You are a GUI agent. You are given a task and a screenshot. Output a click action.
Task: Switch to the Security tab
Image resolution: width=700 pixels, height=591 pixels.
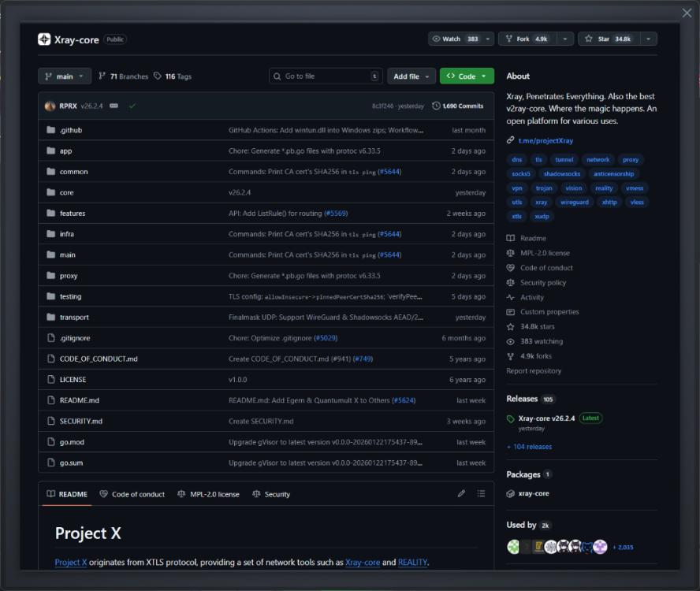(x=271, y=494)
